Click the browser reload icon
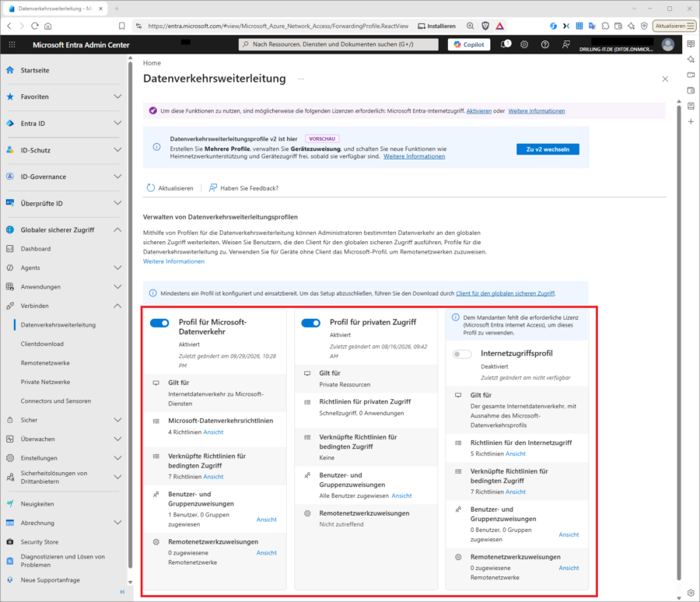This screenshot has width=700, height=602. [x=35, y=26]
